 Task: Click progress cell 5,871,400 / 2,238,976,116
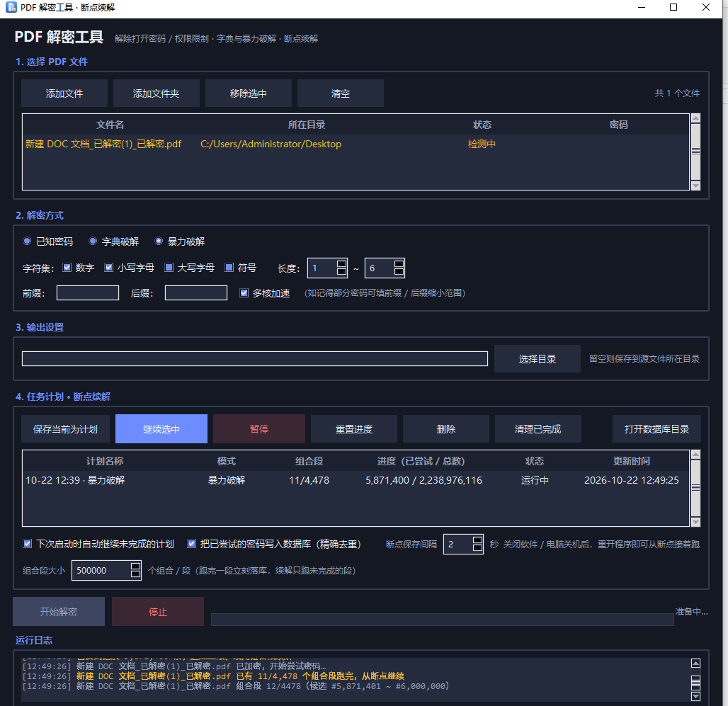pyautogui.click(x=423, y=480)
